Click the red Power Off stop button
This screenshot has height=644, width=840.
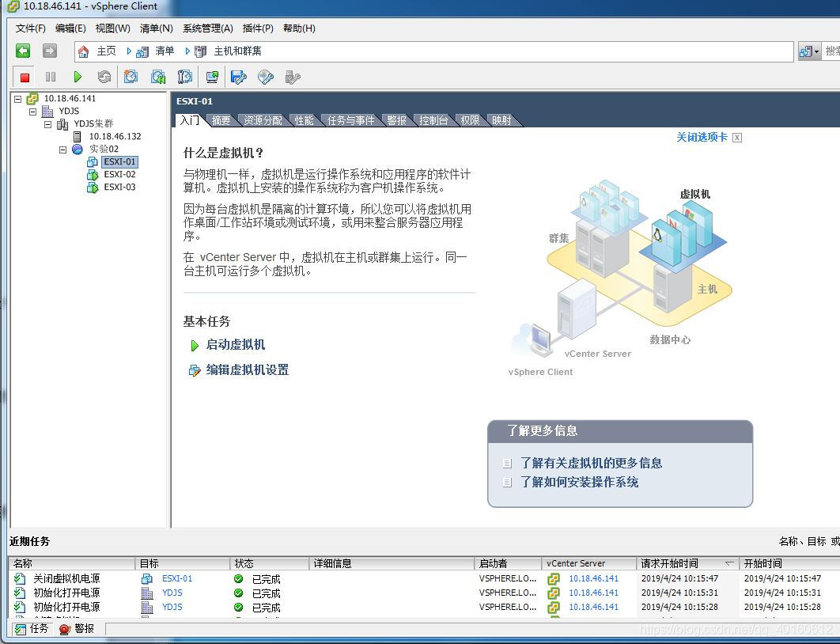pyautogui.click(x=25, y=78)
